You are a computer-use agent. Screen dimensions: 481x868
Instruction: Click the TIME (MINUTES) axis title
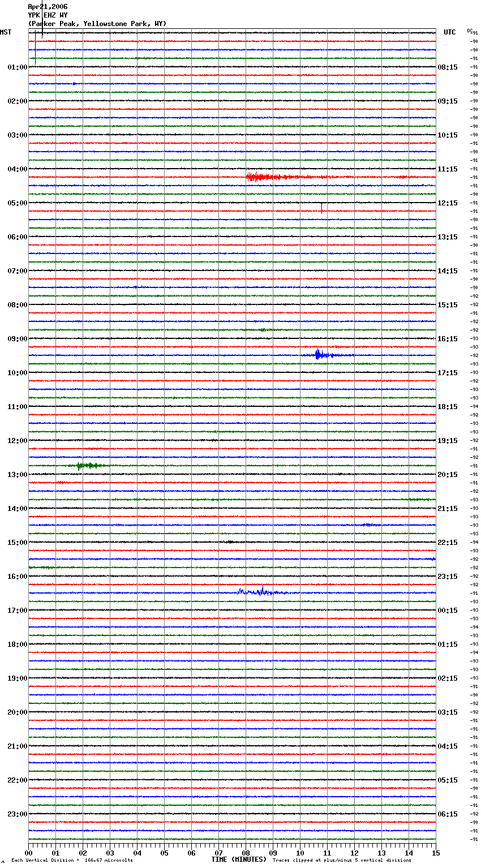(239, 860)
